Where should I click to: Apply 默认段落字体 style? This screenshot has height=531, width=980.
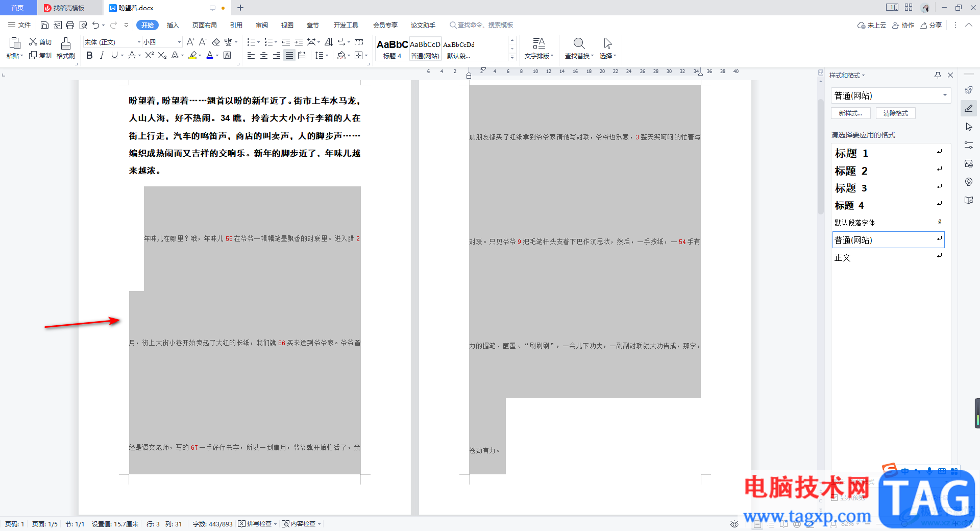[x=888, y=223]
